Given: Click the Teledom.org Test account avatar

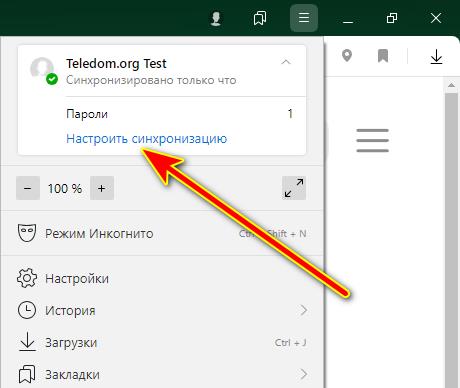Looking at the screenshot, I should click(x=43, y=70).
